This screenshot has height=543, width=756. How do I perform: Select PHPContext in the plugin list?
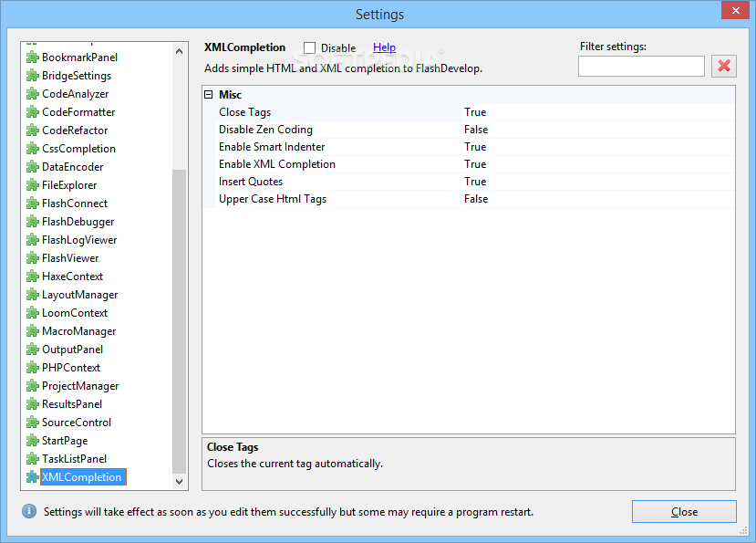click(71, 368)
